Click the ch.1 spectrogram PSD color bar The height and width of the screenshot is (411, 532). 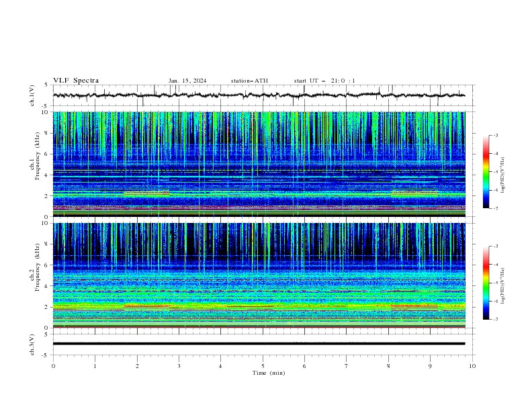click(486, 172)
